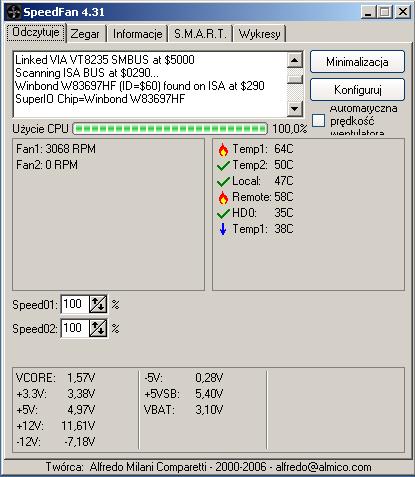Image resolution: width=415 pixels, height=477 pixels.
Task: Click the -12V -7,18V reading
Action: pyautogui.click(x=56, y=442)
